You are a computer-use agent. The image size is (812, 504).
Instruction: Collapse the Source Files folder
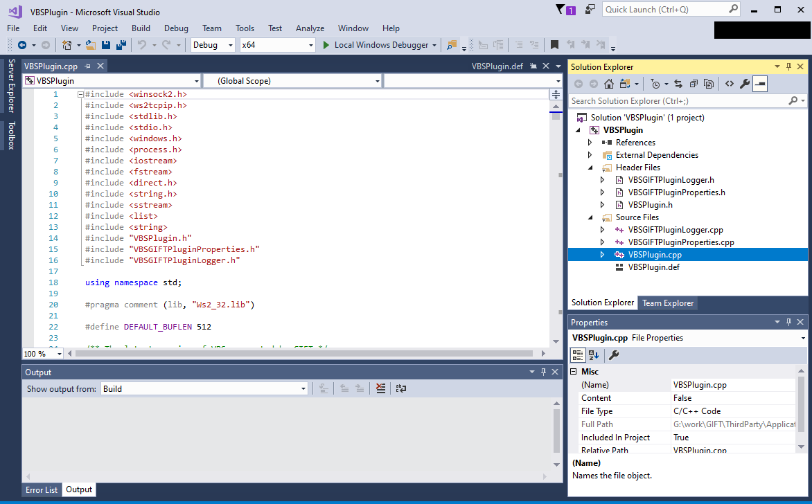tap(590, 217)
